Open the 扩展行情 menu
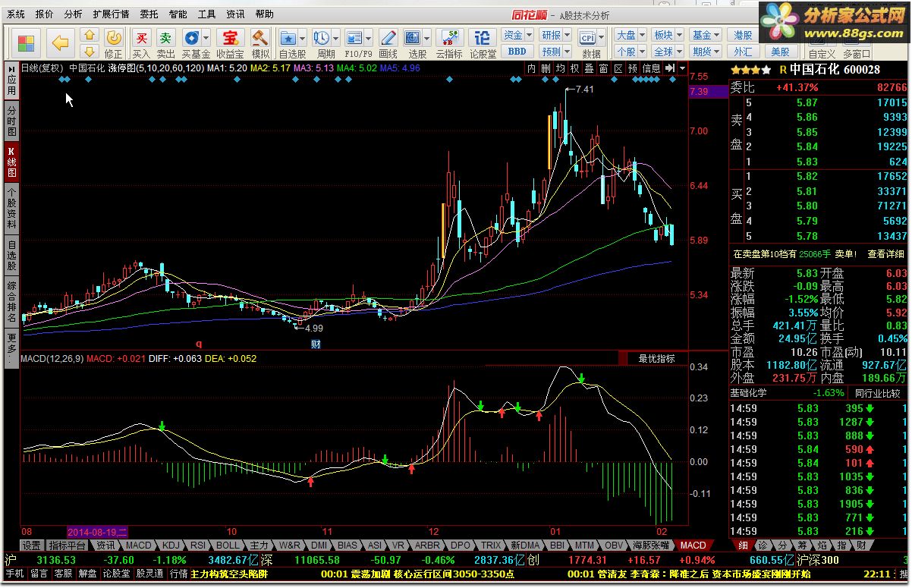Image resolution: width=912 pixels, height=588 pixels. pos(111,14)
